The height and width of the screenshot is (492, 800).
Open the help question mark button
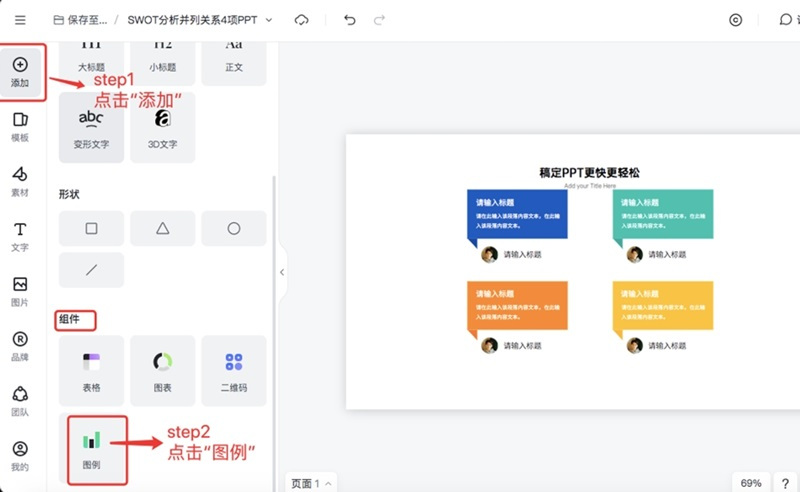click(x=785, y=483)
